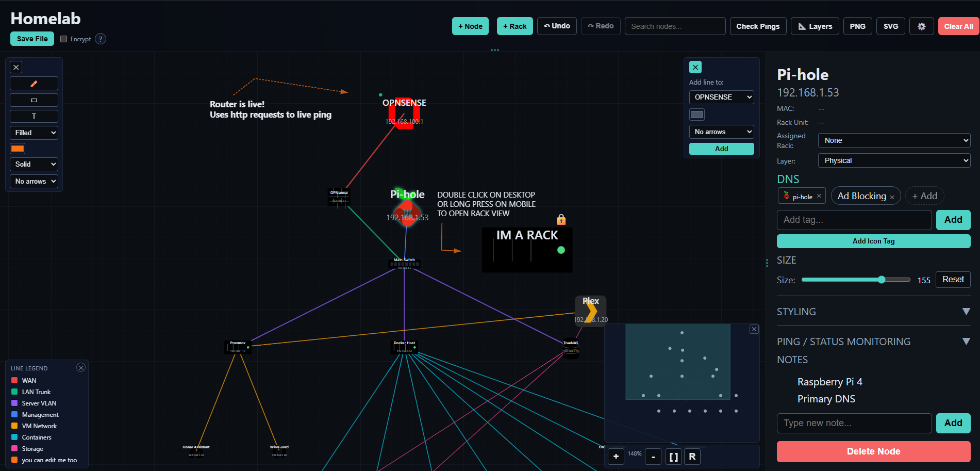Expand the PING / STATUS MONITORING section
The height and width of the screenshot is (471, 980).
[x=874, y=342]
